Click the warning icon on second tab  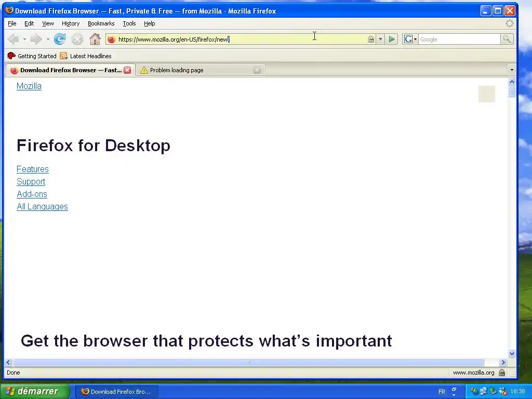144,70
